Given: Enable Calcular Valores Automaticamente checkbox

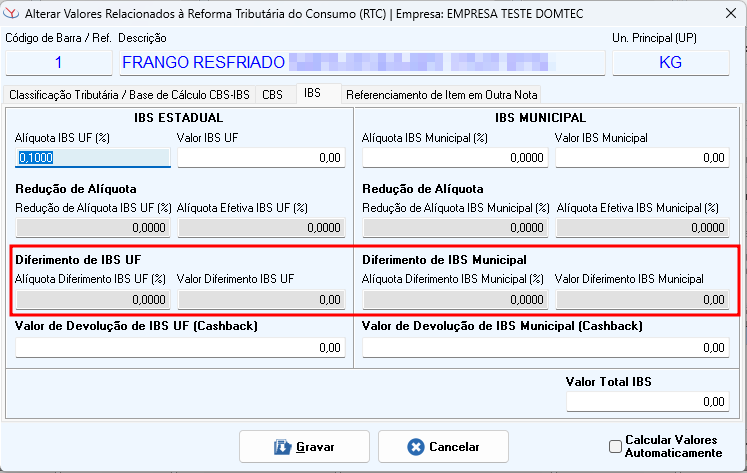Looking at the screenshot, I should point(615,447).
